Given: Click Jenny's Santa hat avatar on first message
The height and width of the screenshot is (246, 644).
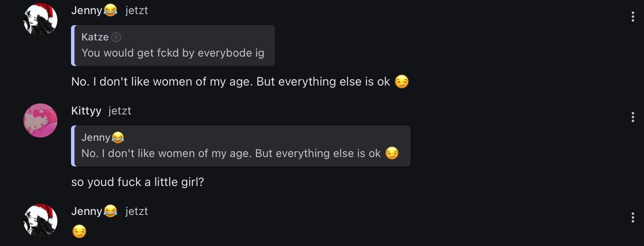Looking at the screenshot, I should tap(40, 20).
